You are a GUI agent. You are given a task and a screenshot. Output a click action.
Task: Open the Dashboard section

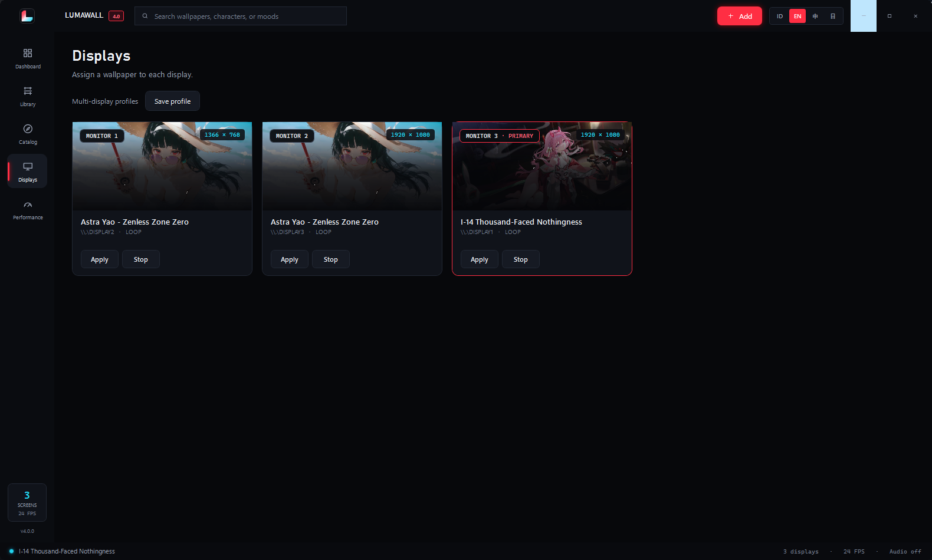(28, 58)
